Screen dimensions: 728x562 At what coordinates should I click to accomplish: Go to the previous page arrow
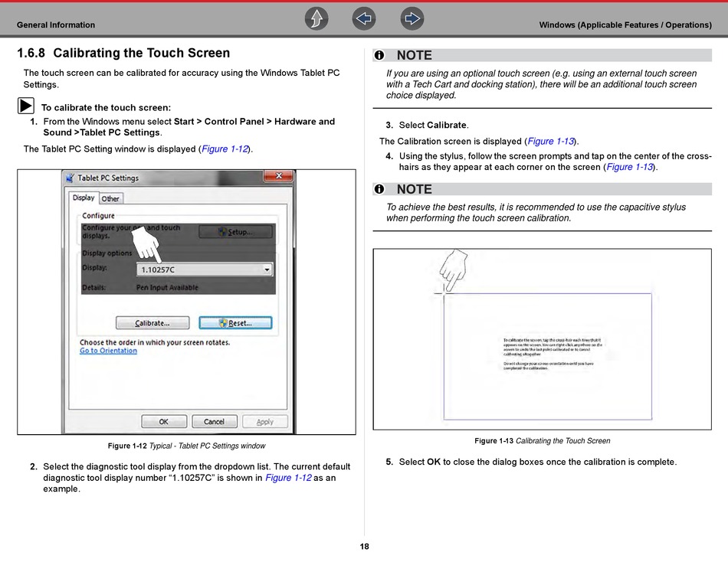[363, 19]
